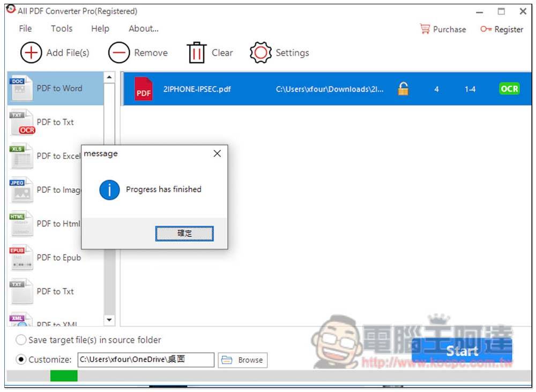Select the Customize output folder radio button
Screen dimensions: 536x392
[x=21, y=360]
